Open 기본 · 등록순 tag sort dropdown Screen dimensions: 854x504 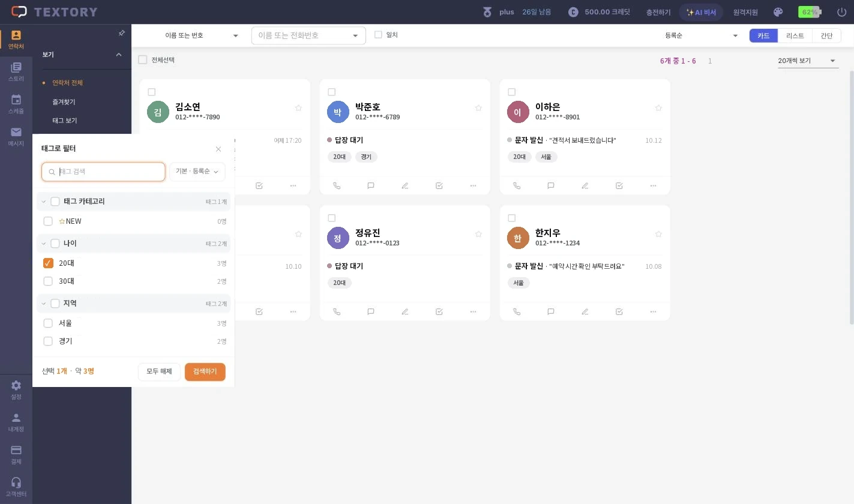[197, 172]
